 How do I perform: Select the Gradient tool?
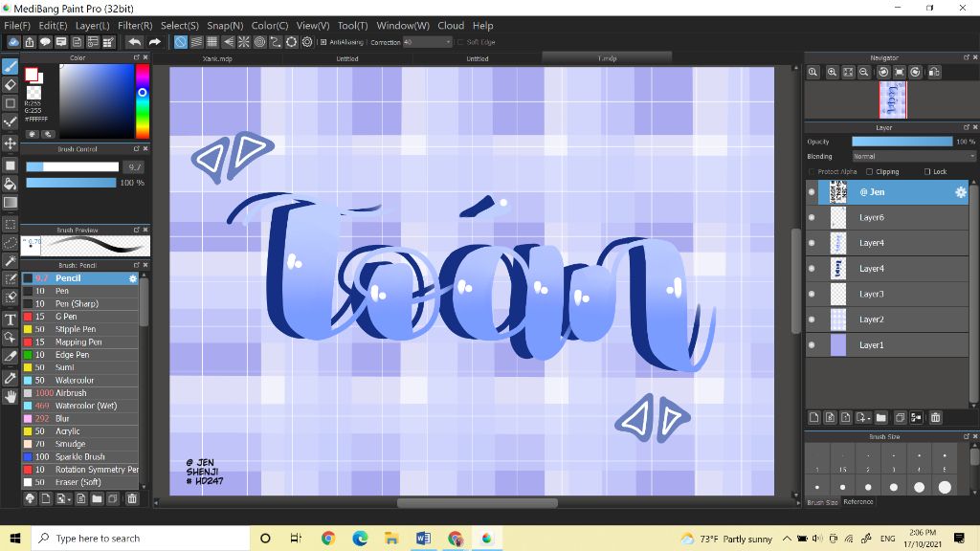pos(10,203)
